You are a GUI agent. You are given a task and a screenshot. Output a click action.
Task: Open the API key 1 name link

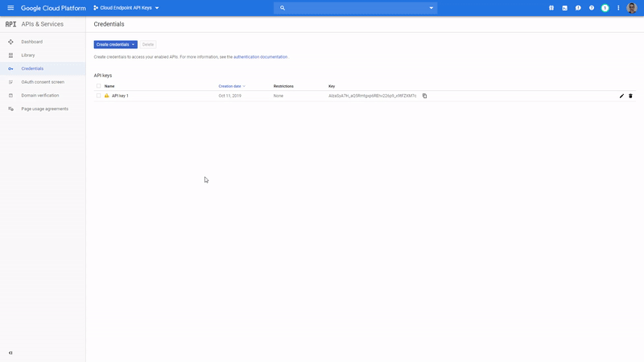pyautogui.click(x=120, y=96)
